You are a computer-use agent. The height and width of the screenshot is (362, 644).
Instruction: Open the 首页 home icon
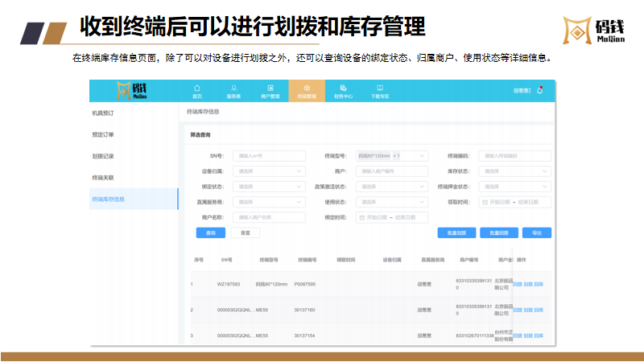197,90
